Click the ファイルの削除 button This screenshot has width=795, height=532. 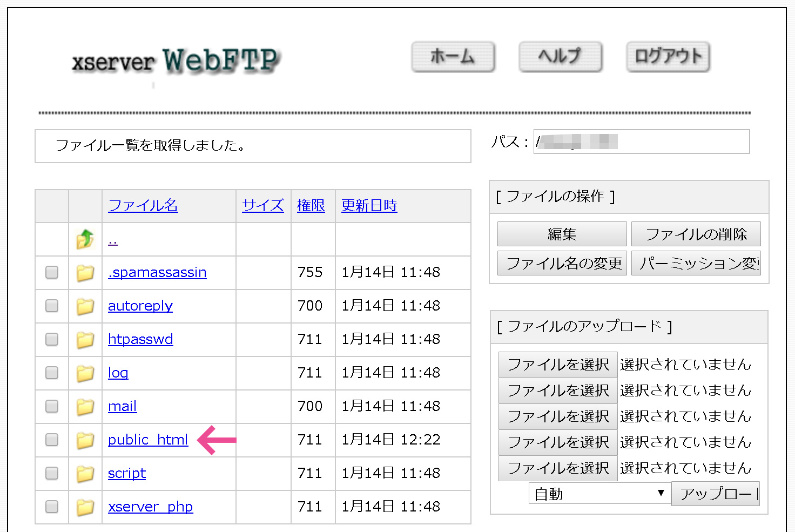pyautogui.click(x=696, y=234)
